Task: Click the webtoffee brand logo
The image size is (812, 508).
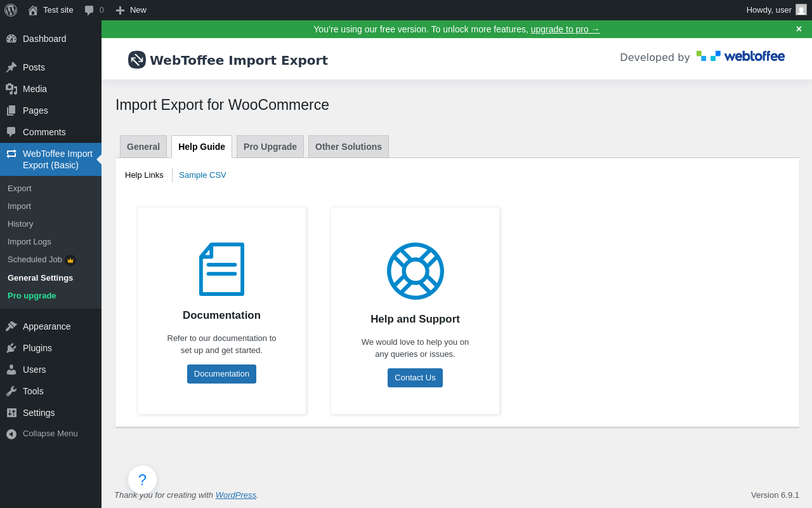Action: coord(740,57)
